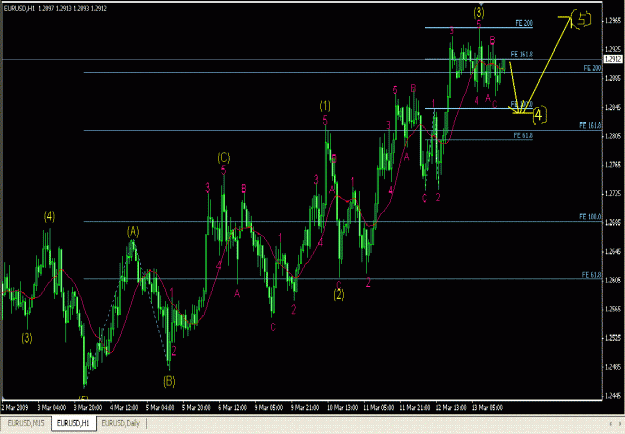Select the yellow '(2)' wave label

click(339, 295)
